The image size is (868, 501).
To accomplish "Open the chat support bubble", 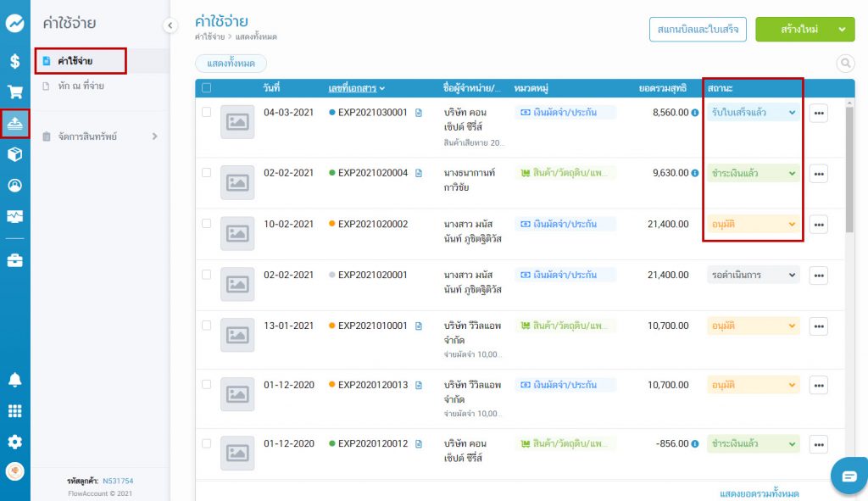I will pyautogui.click(x=849, y=476).
